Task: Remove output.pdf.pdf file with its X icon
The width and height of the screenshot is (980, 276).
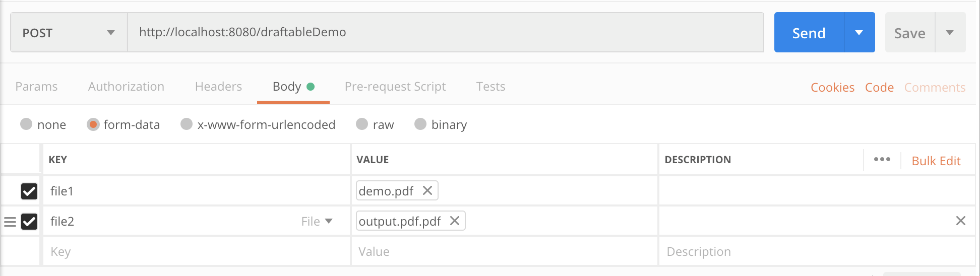Action: click(455, 221)
